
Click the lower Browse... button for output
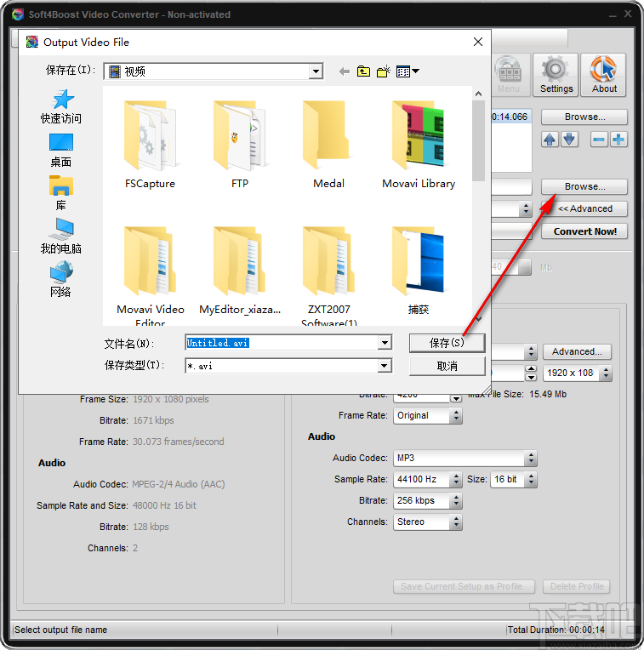pyautogui.click(x=584, y=186)
